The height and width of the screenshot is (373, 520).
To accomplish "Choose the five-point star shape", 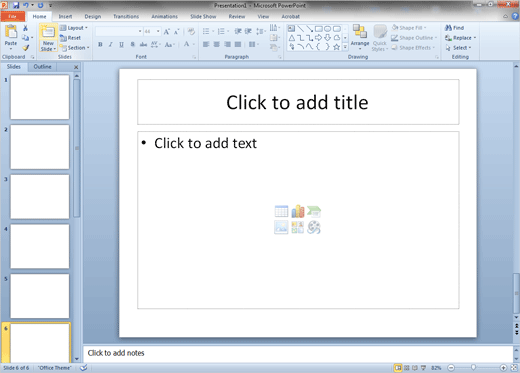I will [337, 47].
